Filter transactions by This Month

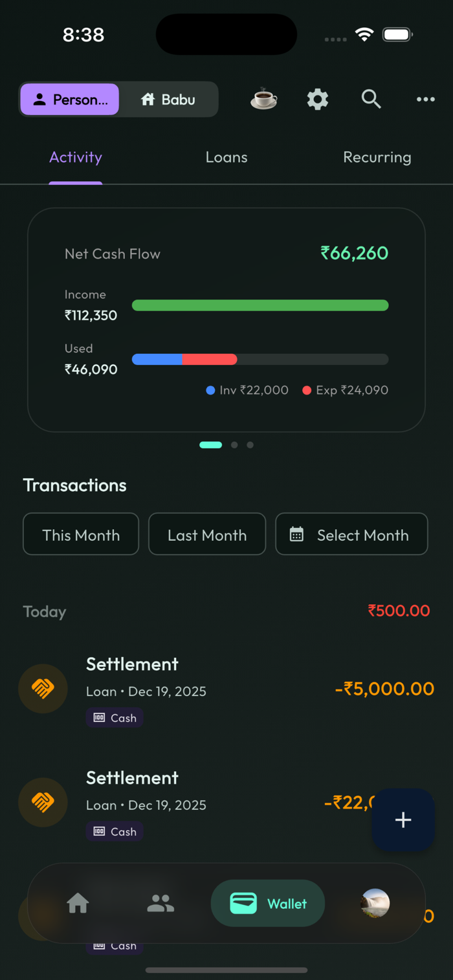point(81,534)
